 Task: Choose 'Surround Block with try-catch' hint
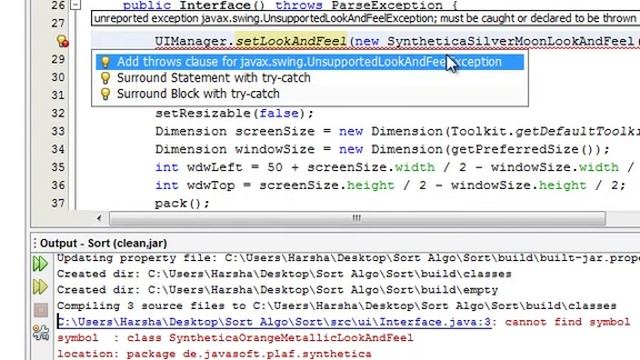coord(198,94)
